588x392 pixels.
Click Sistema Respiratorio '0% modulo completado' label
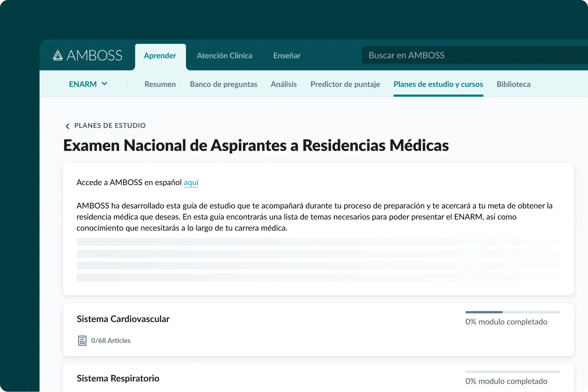tap(506, 381)
